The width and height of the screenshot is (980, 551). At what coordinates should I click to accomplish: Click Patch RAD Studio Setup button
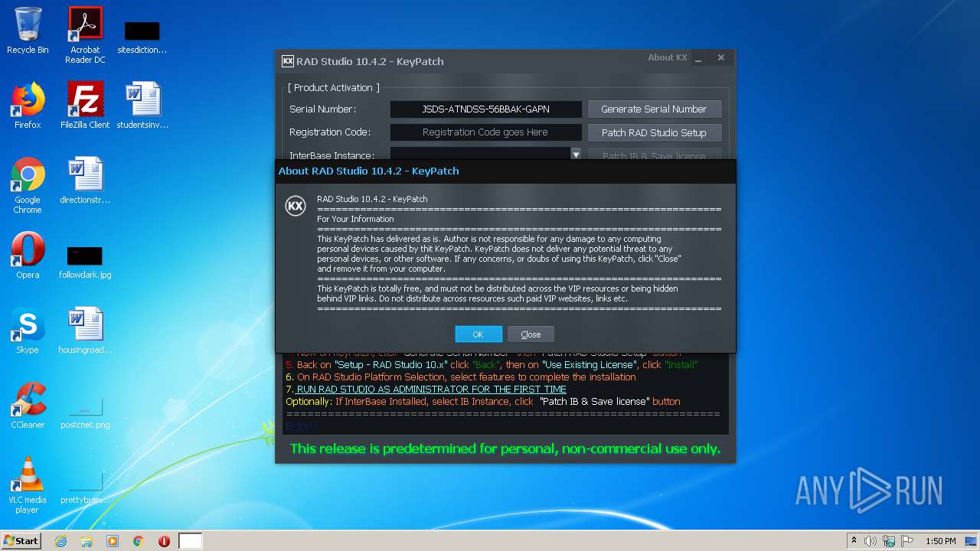click(655, 132)
